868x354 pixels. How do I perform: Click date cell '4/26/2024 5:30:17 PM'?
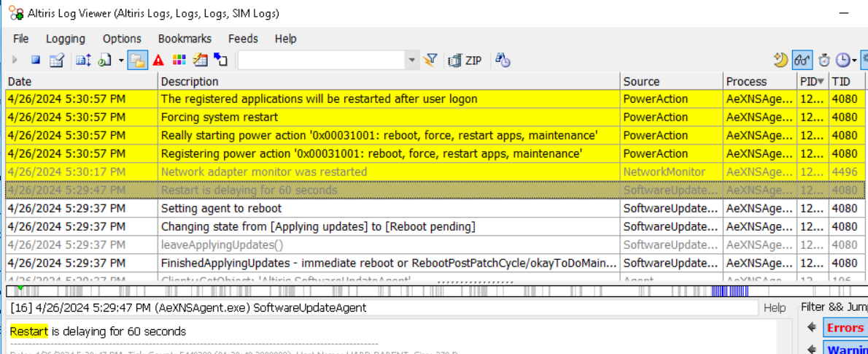[82, 172]
